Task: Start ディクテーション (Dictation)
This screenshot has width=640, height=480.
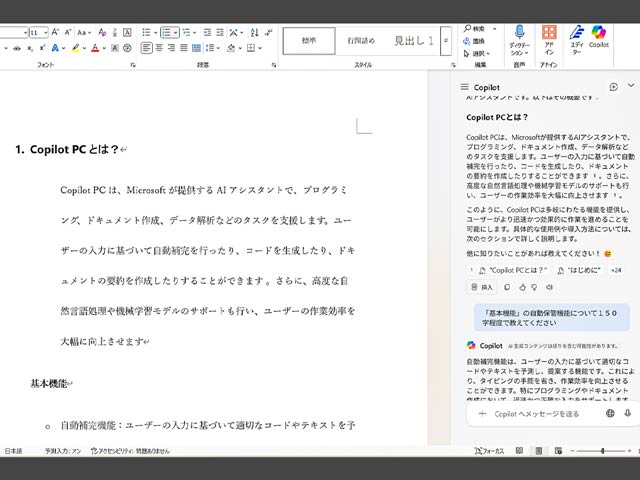Action: pos(519,40)
